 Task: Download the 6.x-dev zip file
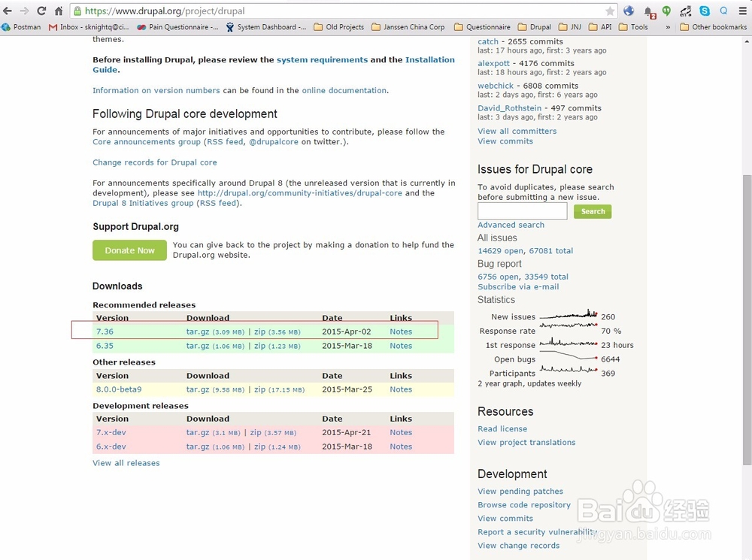[x=259, y=446]
